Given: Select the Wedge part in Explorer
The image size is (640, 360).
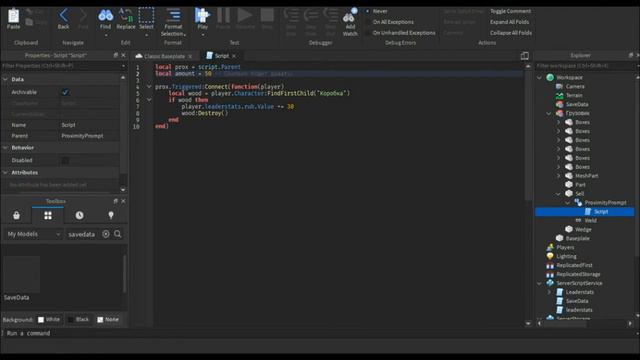Looking at the screenshot, I should pyautogui.click(x=583, y=229).
